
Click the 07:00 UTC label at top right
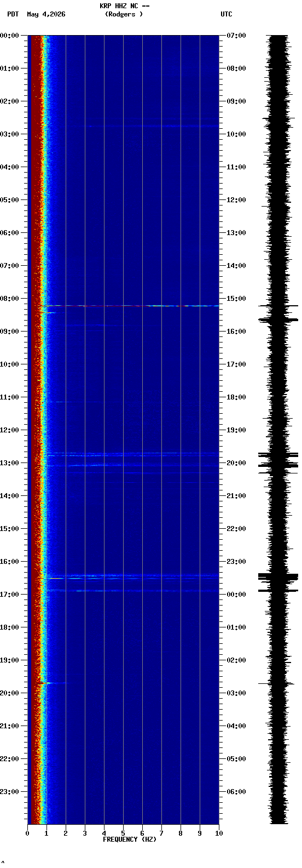pyautogui.click(x=236, y=36)
